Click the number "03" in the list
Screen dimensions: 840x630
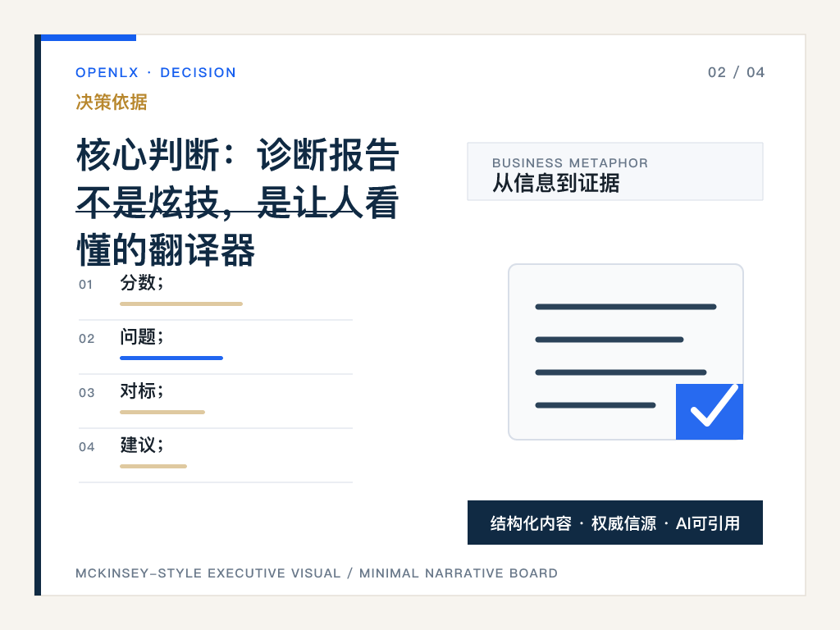click(86, 393)
